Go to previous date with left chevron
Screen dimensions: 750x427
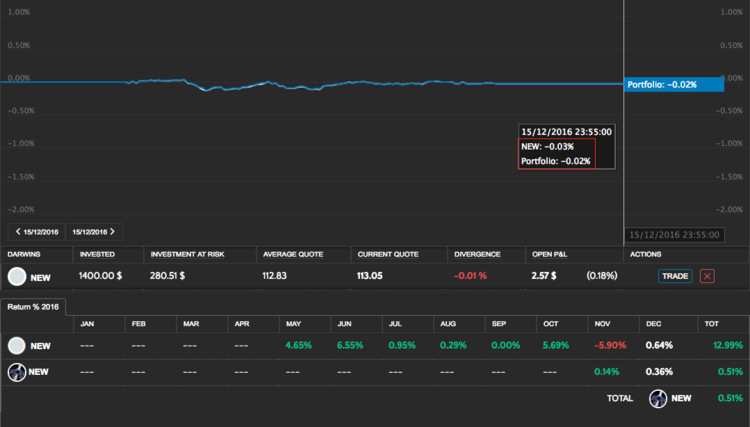18,232
